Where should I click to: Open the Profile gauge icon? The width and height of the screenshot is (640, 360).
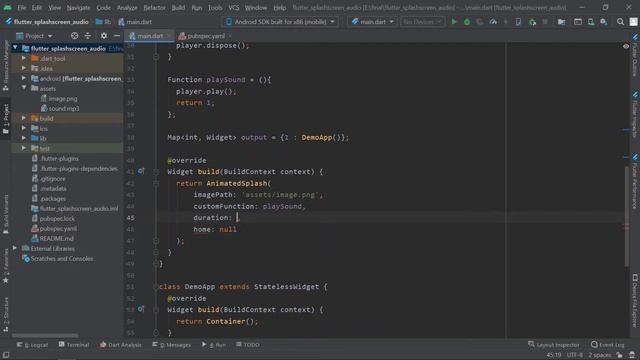pyautogui.click(x=493, y=22)
